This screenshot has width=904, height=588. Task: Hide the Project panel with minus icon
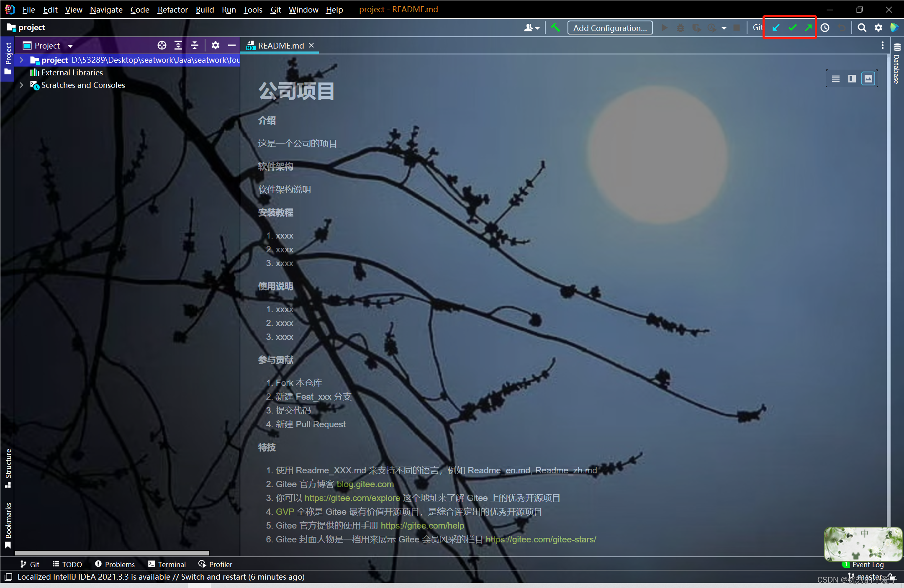(x=231, y=45)
